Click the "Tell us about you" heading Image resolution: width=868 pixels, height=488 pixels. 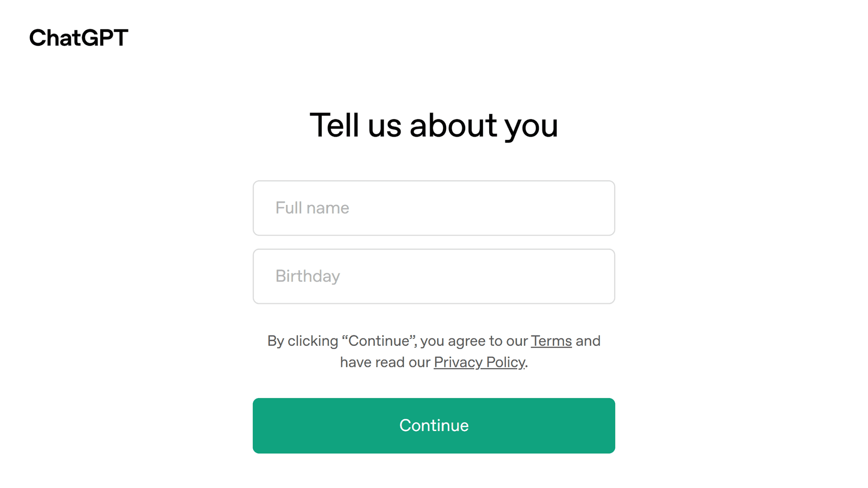[434, 125]
